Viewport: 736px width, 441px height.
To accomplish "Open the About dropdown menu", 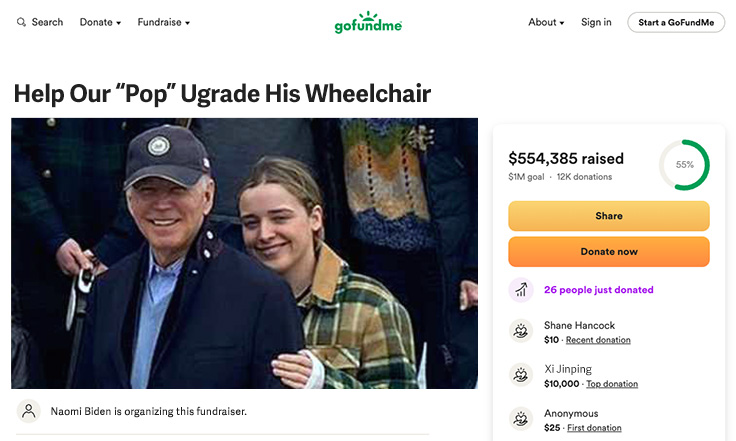I will [x=546, y=22].
